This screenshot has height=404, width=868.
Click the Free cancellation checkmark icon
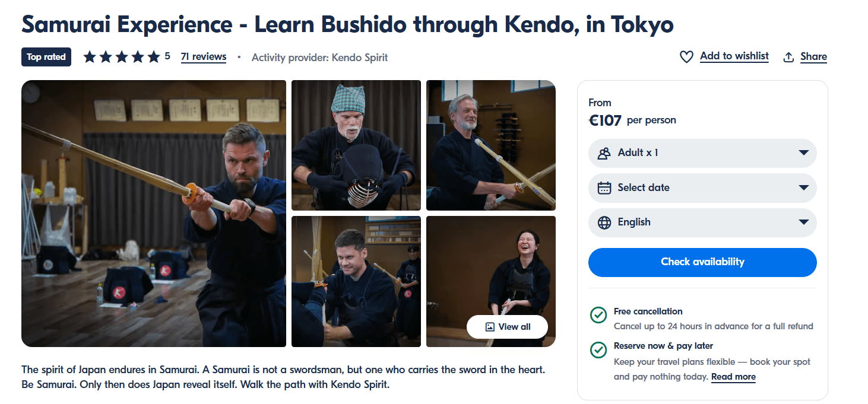point(598,315)
